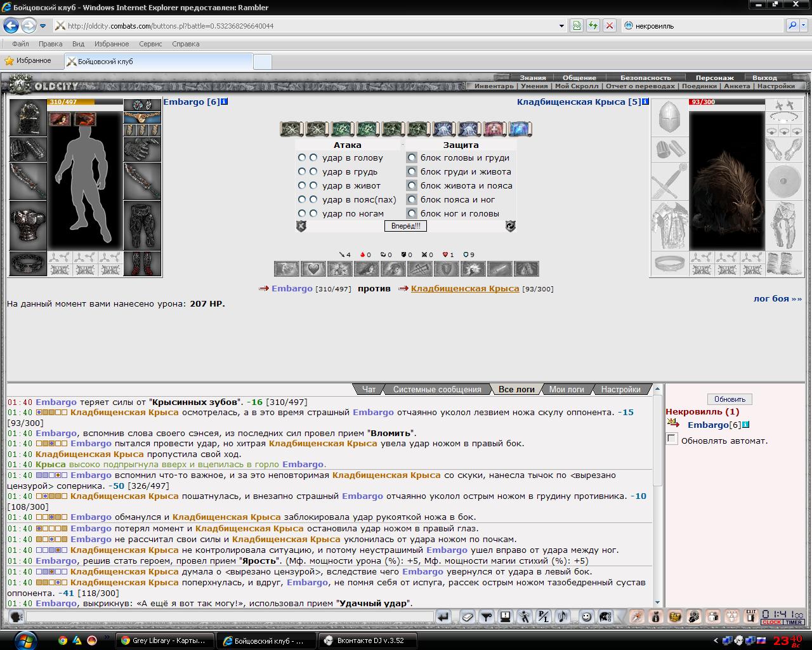Click the EXIT door icon
Screen dimensions: 812x650
coord(751,616)
